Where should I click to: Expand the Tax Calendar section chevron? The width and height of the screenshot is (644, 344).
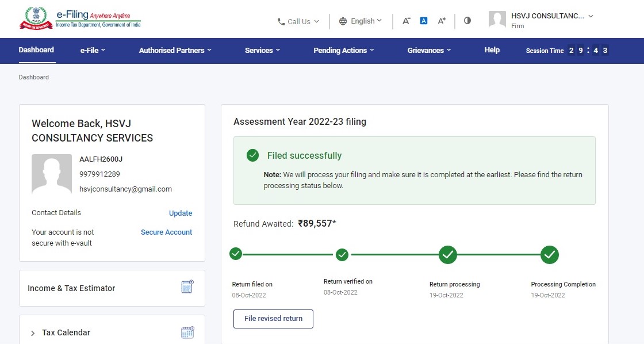[x=33, y=333]
